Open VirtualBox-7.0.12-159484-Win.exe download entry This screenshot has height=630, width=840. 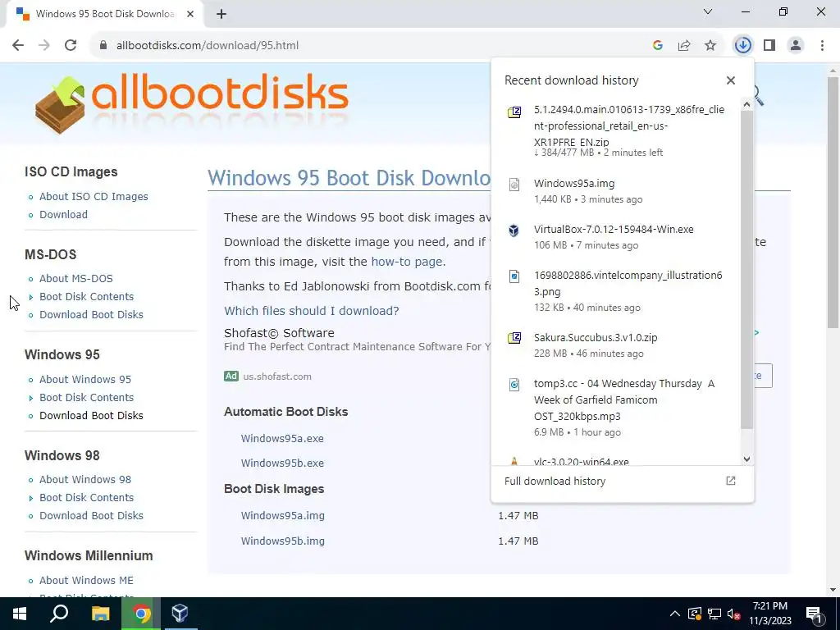615,237
